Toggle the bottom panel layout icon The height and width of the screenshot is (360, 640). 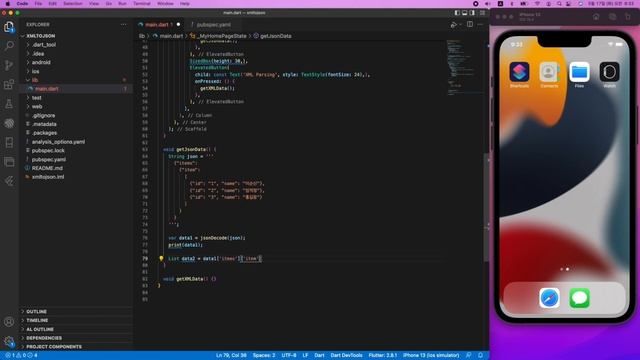click(464, 13)
